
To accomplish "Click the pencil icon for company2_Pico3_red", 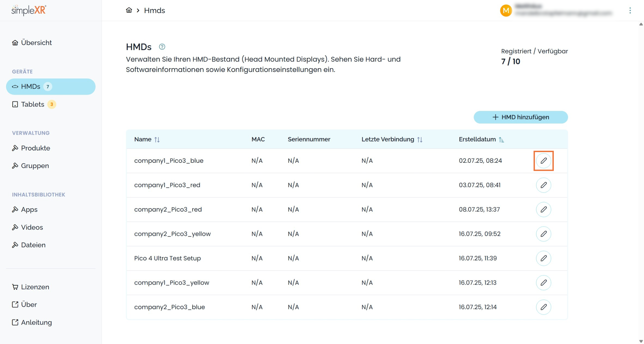I will pyautogui.click(x=543, y=209).
